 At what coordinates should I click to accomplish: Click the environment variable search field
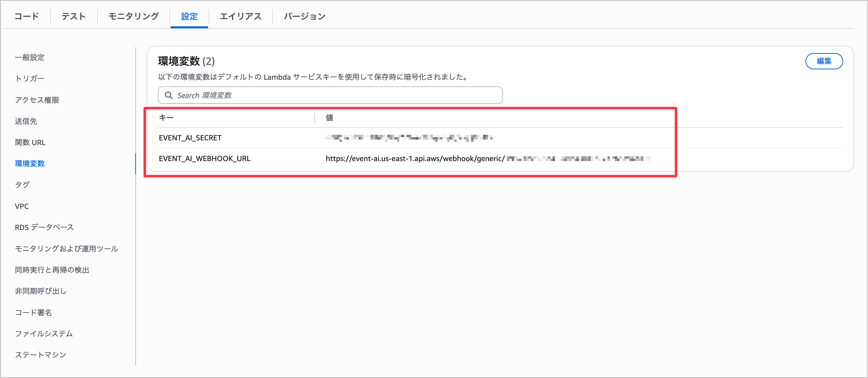coord(330,95)
